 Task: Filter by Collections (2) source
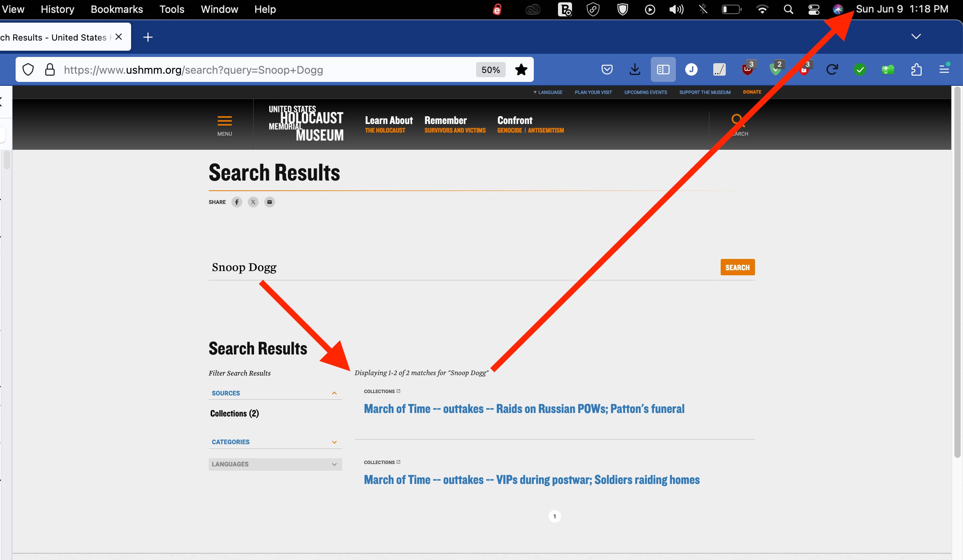(x=235, y=413)
